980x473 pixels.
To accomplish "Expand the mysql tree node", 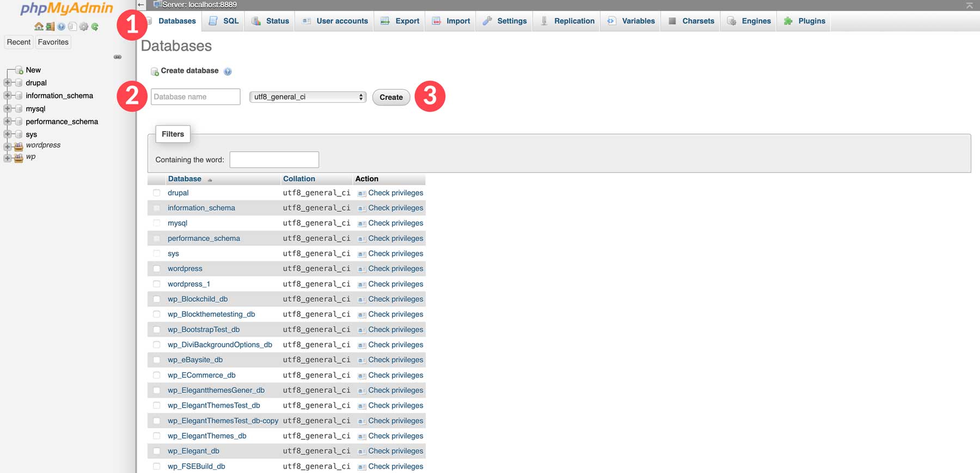I will click(x=7, y=108).
